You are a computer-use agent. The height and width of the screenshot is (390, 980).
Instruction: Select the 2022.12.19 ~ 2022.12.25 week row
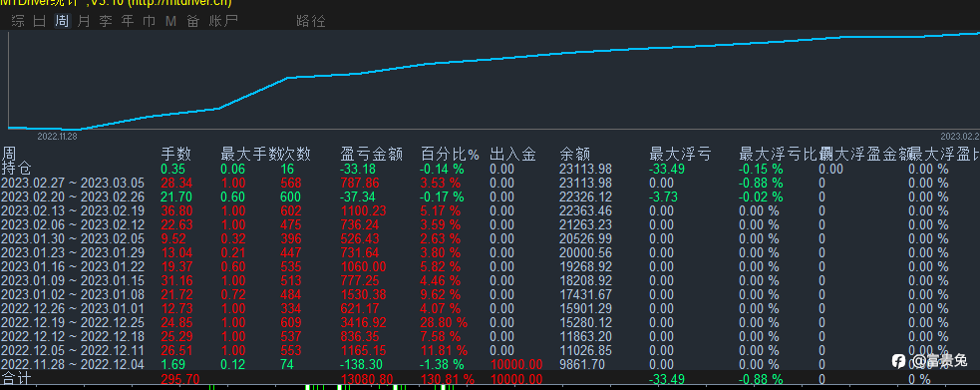(x=490, y=322)
